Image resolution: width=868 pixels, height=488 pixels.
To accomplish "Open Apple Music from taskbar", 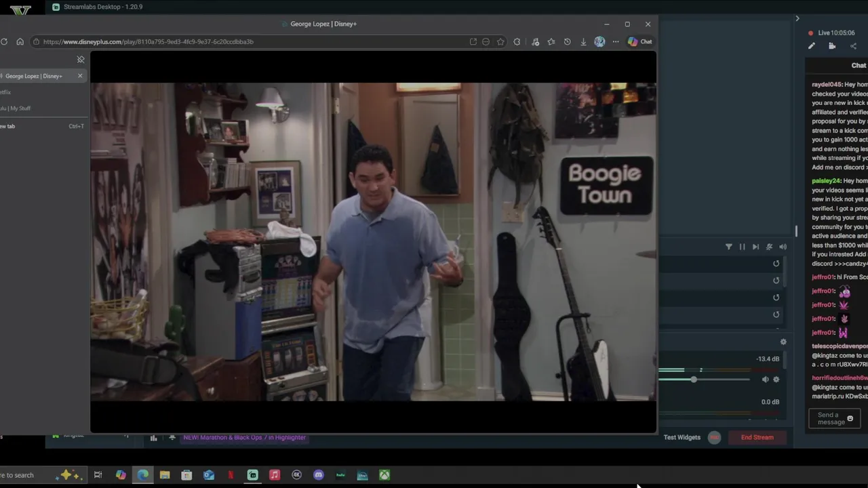I will click(275, 475).
